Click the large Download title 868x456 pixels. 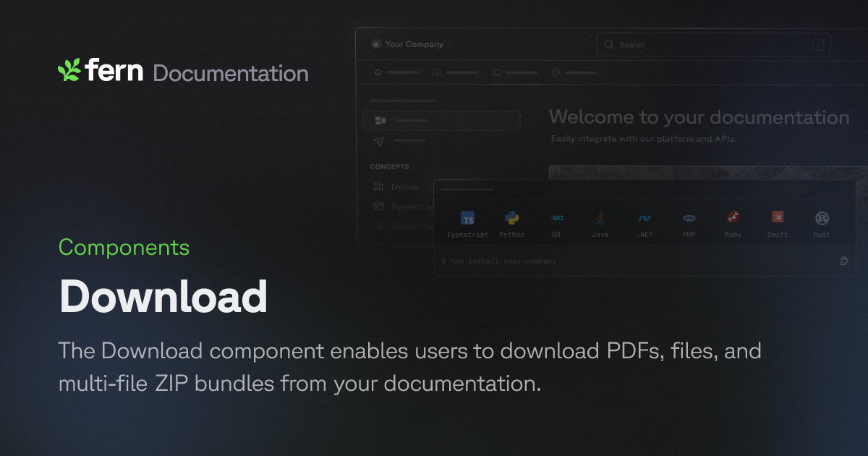click(x=163, y=297)
